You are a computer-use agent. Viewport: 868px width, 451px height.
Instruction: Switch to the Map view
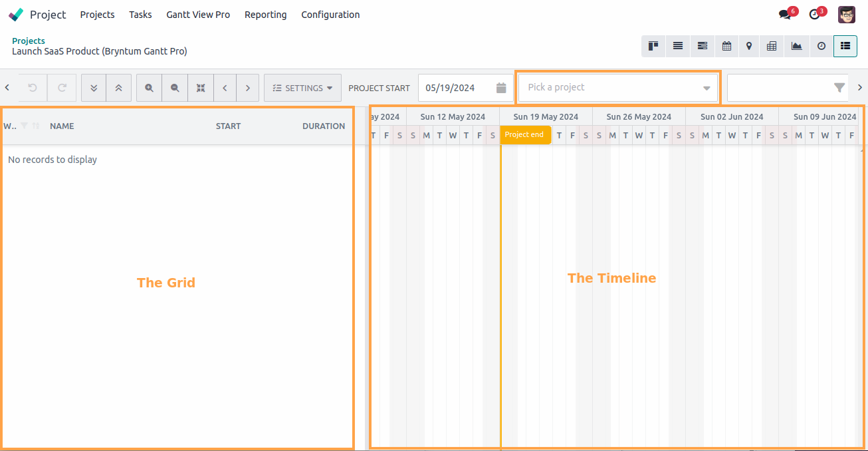click(x=749, y=46)
